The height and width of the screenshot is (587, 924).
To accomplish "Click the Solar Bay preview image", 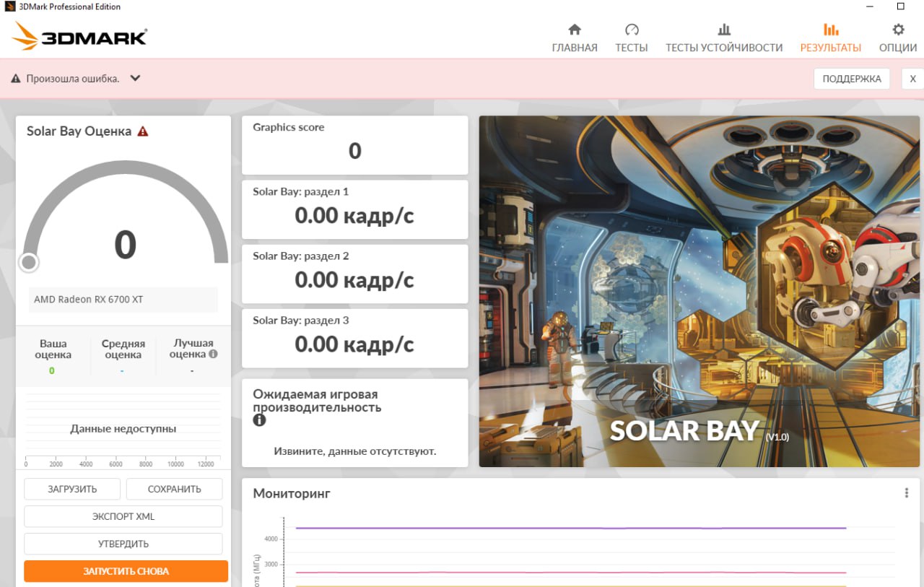I will point(699,291).
